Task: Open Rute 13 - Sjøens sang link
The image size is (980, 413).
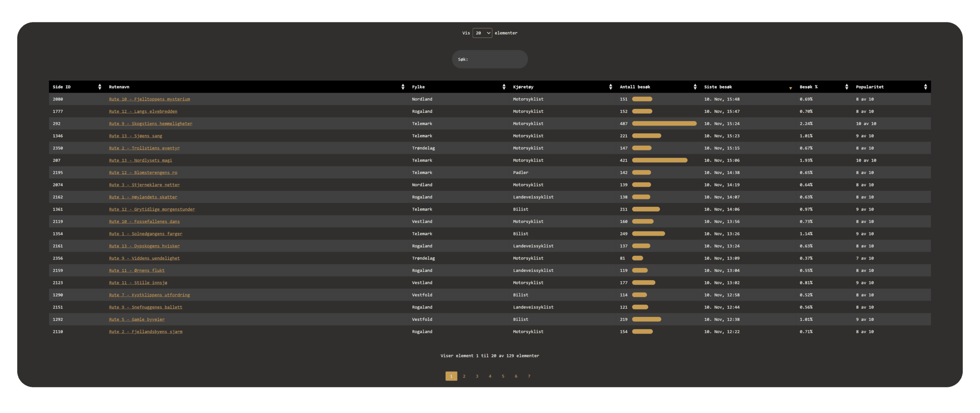Action: coord(136,136)
